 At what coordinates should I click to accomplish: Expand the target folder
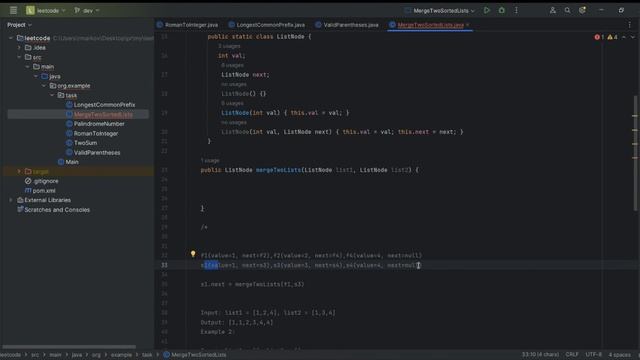pos(19,171)
